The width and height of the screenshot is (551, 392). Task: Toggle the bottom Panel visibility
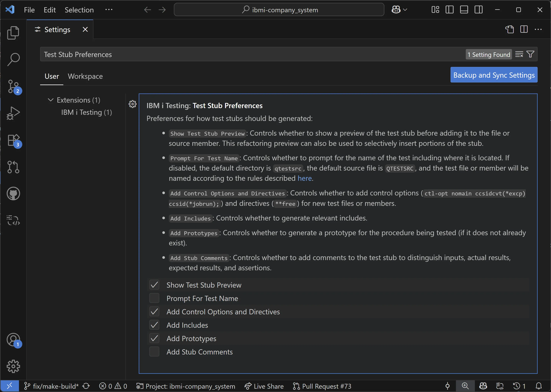coord(464,10)
